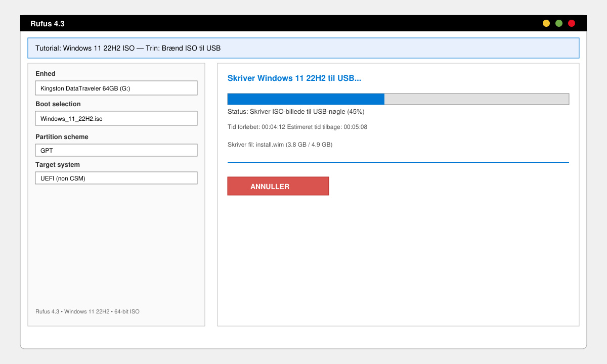Click the Partition scheme label

[62, 136]
